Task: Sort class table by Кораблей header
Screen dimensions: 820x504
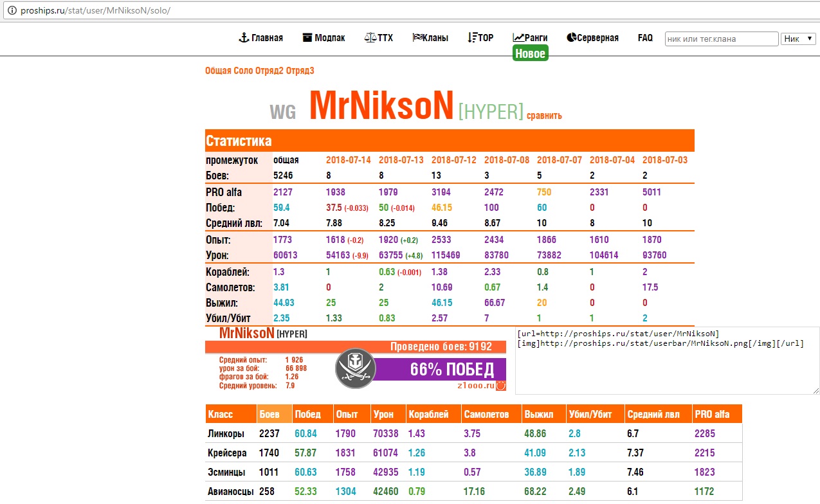Action: pyautogui.click(x=433, y=414)
